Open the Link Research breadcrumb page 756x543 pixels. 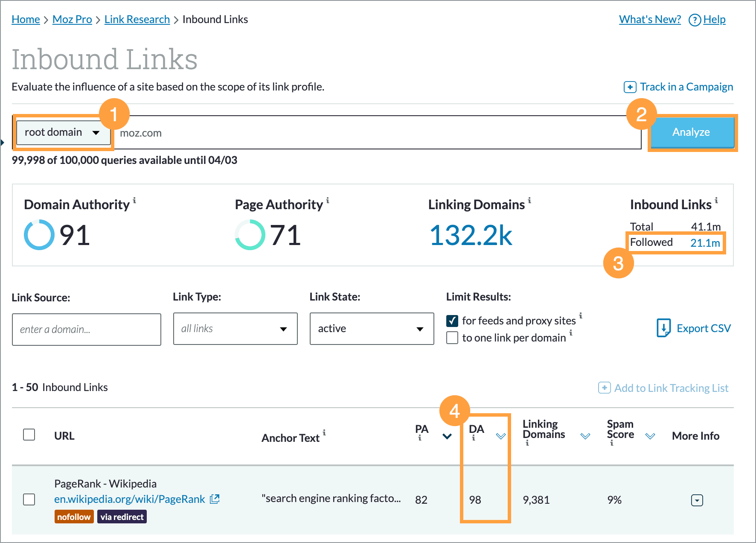click(x=137, y=19)
